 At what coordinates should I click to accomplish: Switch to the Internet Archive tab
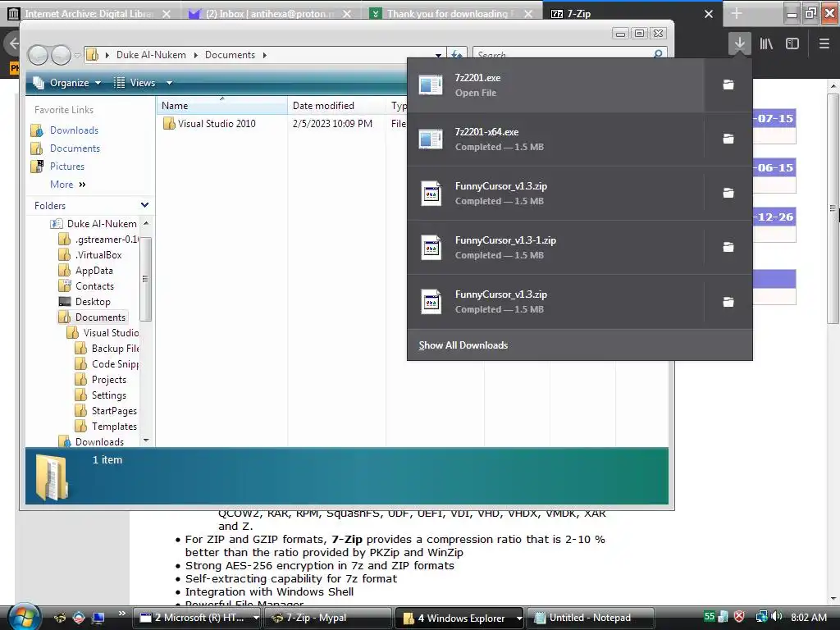(x=89, y=14)
